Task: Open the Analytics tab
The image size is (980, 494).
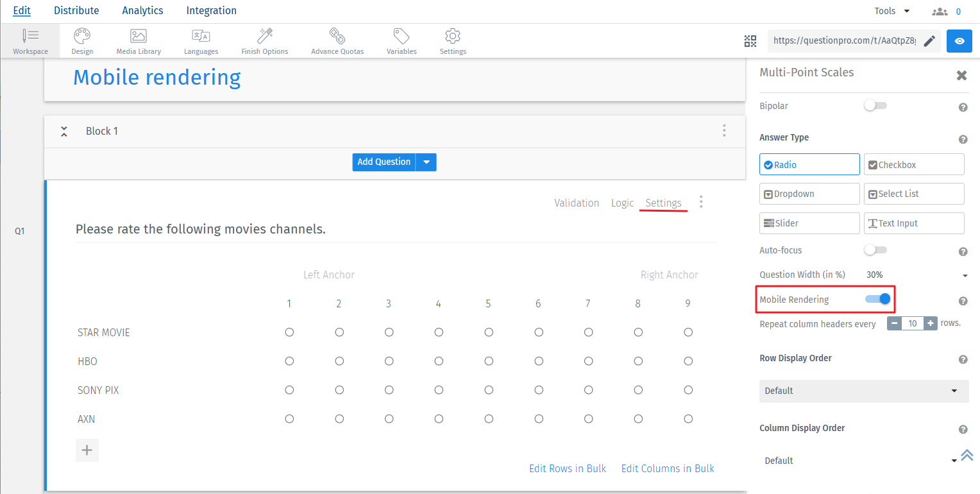Action: 142,10
